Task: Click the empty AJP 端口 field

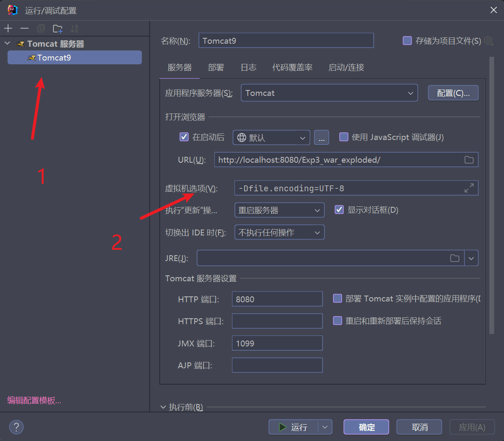Action: (277, 365)
